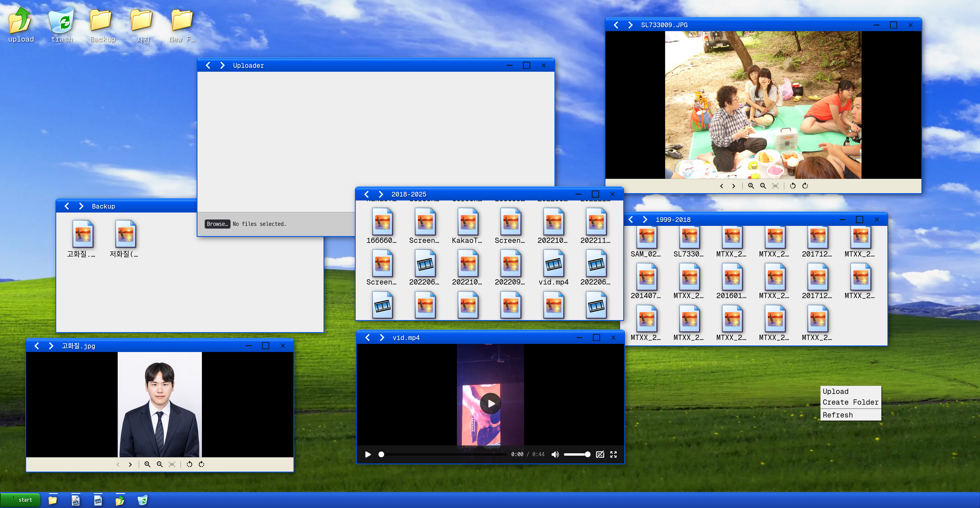The height and width of the screenshot is (508, 980).
Task: Open the trash desktop icon
Action: pyautogui.click(x=62, y=24)
